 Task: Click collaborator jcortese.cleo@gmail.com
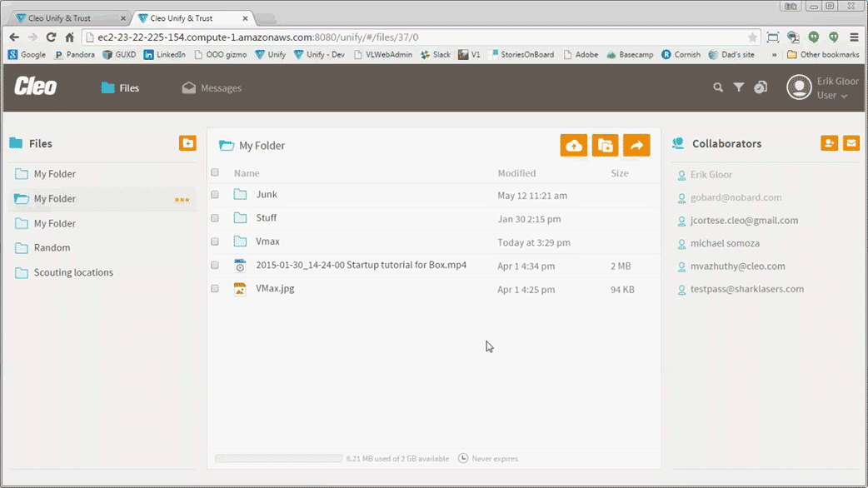point(744,220)
